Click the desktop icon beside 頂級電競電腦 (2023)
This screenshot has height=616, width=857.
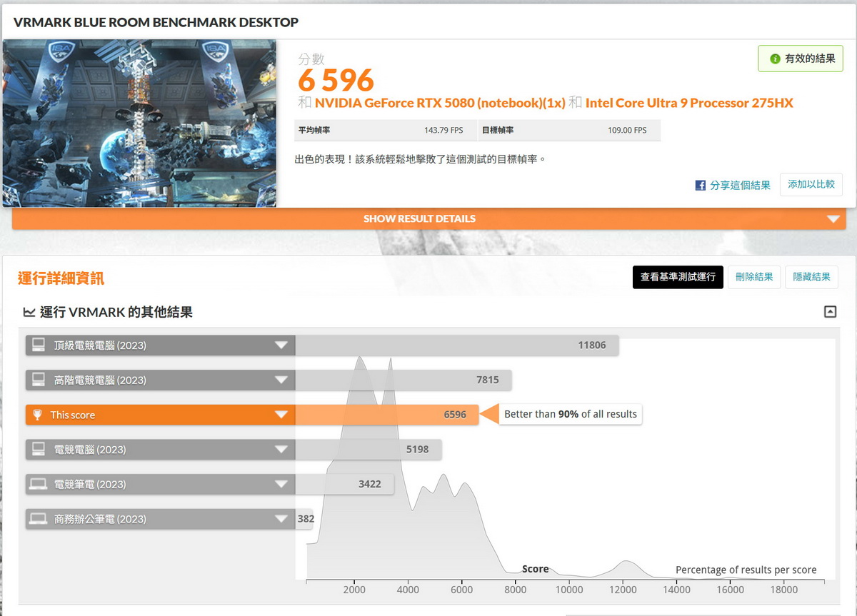point(39,345)
